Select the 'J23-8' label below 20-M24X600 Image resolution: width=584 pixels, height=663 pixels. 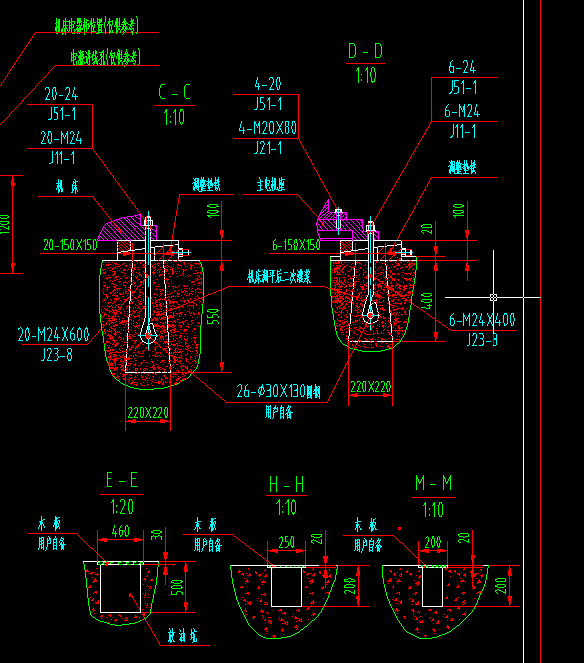(57, 355)
